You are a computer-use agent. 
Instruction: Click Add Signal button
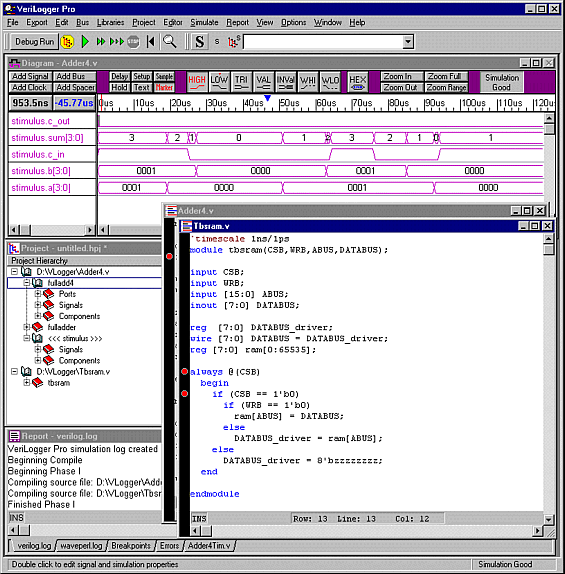coord(30,77)
